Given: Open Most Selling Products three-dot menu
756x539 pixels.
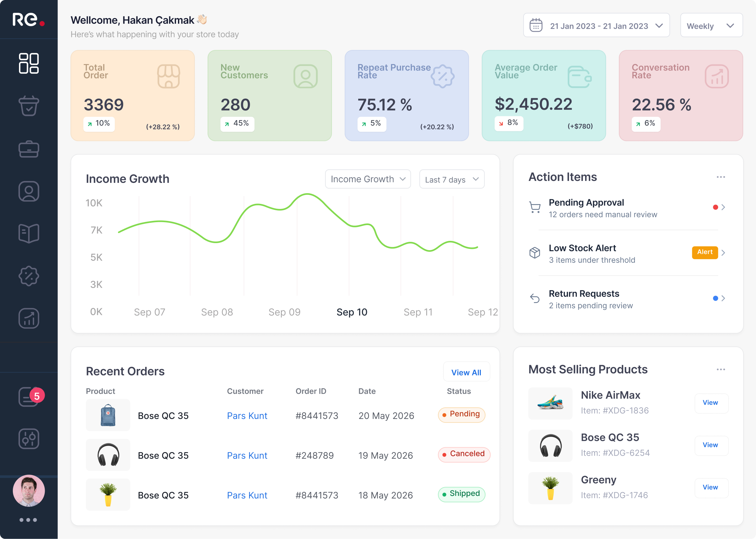Looking at the screenshot, I should [x=721, y=369].
